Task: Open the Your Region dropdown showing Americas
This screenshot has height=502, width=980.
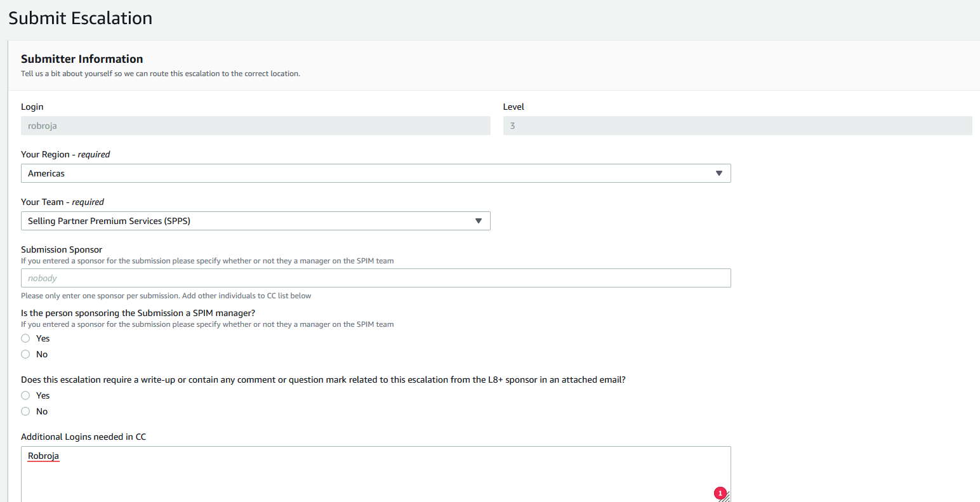Action: pyautogui.click(x=376, y=173)
